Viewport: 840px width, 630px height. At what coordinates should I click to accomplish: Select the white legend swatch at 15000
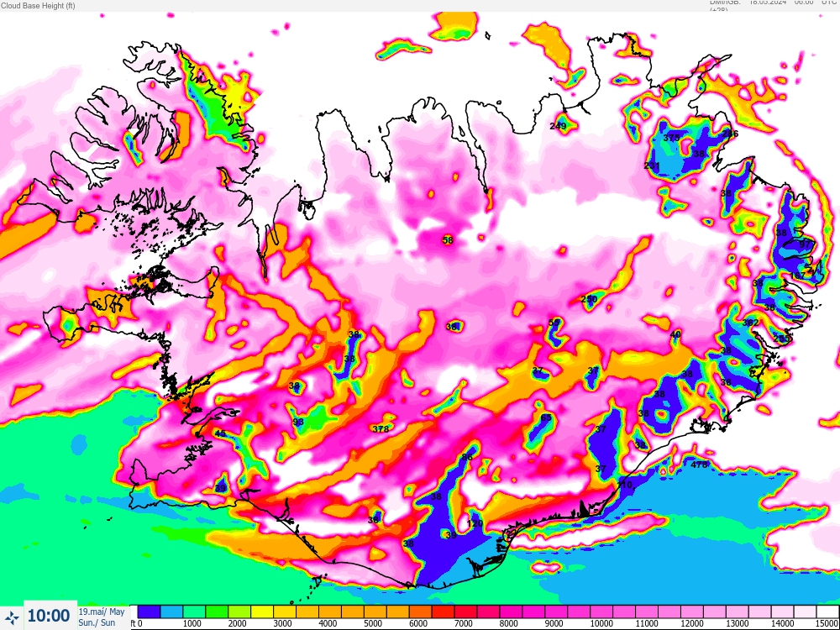[827, 612]
